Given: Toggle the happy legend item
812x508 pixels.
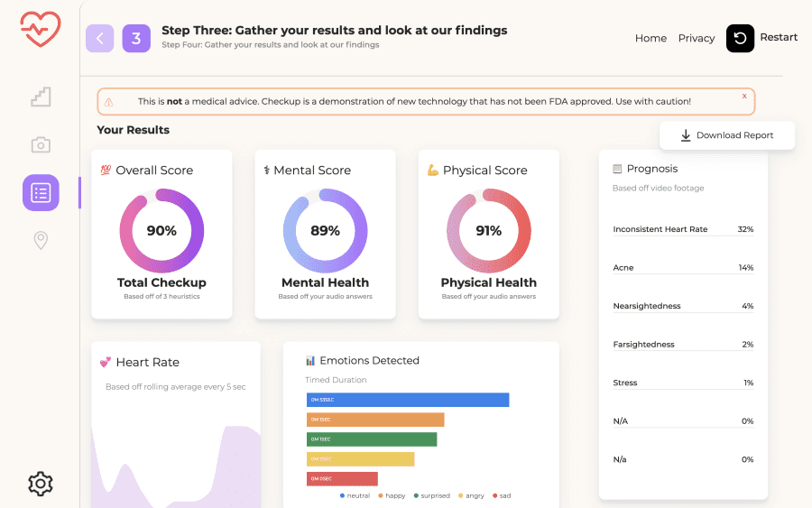Looking at the screenshot, I should [392, 495].
